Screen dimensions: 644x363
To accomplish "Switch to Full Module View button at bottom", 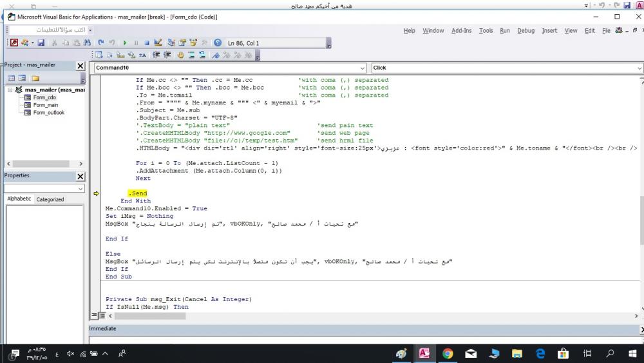I will (102, 316).
